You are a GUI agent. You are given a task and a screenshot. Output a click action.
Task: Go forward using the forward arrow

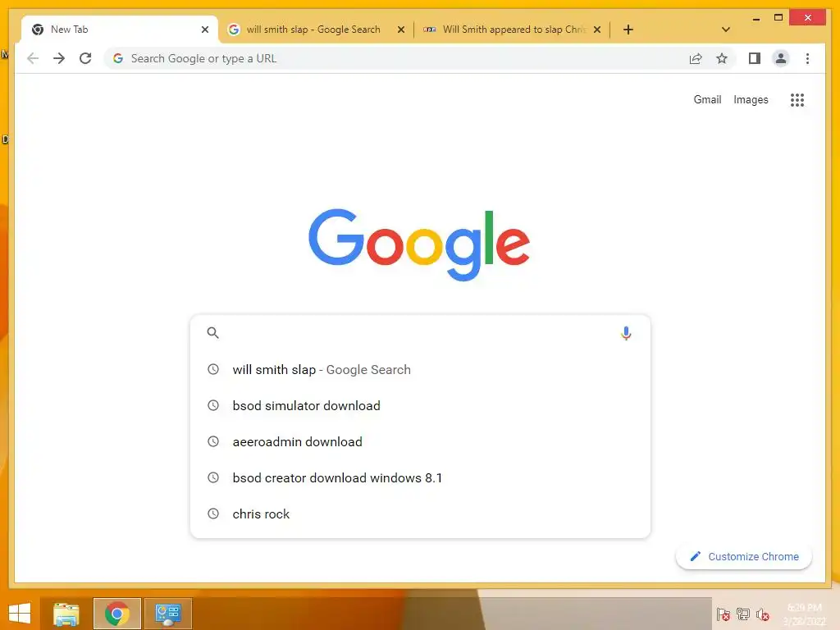pos(59,58)
